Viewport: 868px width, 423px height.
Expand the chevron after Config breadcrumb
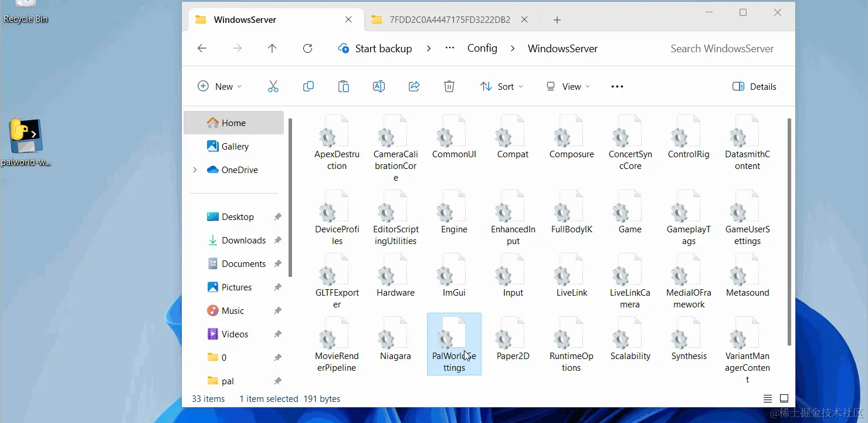513,49
